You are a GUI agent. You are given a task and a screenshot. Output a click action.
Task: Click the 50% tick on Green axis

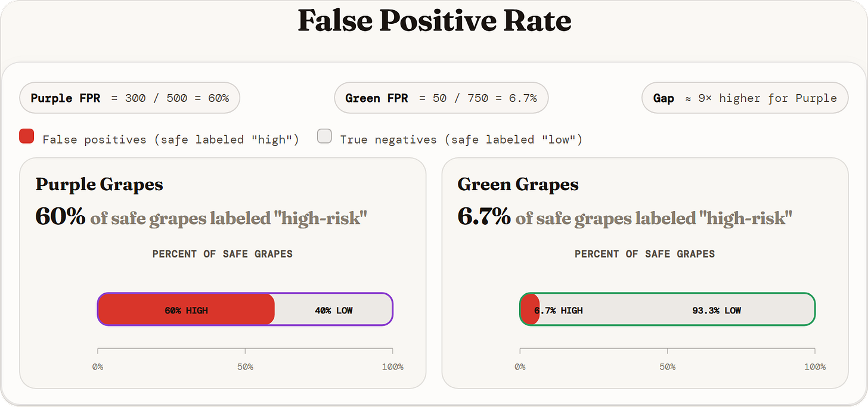[x=668, y=366]
